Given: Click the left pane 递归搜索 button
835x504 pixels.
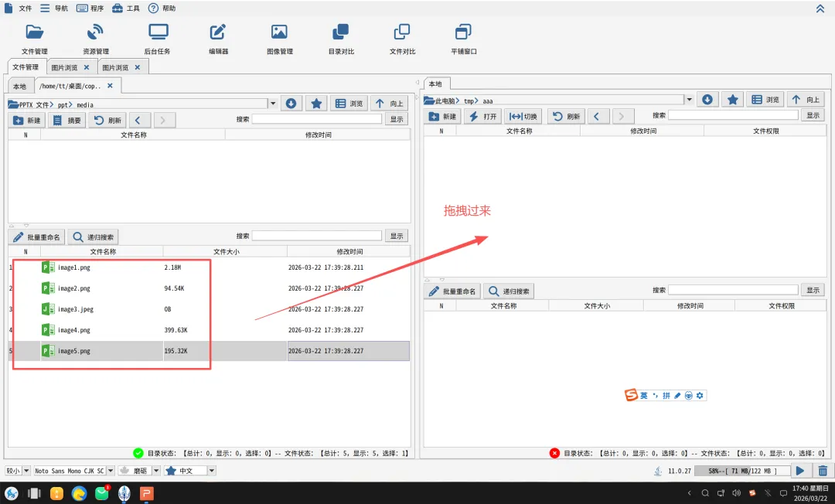Looking at the screenshot, I should (x=94, y=237).
